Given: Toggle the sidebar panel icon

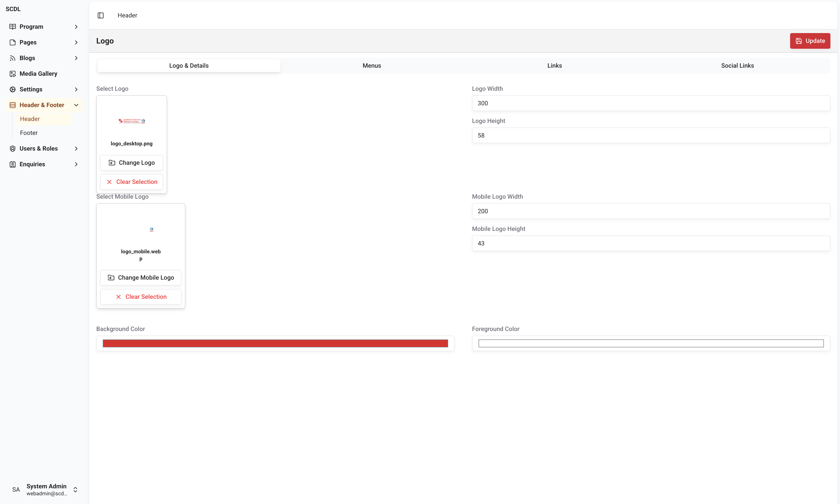Looking at the screenshot, I should (x=101, y=15).
